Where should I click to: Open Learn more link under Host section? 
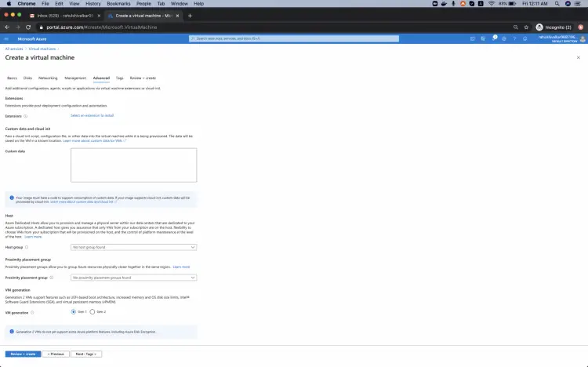point(33,237)
